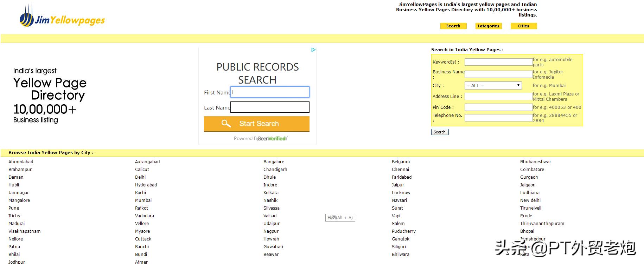This screenshot has width=644, height=264.
Task: Go to the Bhubaneshwar listings
Action: (535, 162)
